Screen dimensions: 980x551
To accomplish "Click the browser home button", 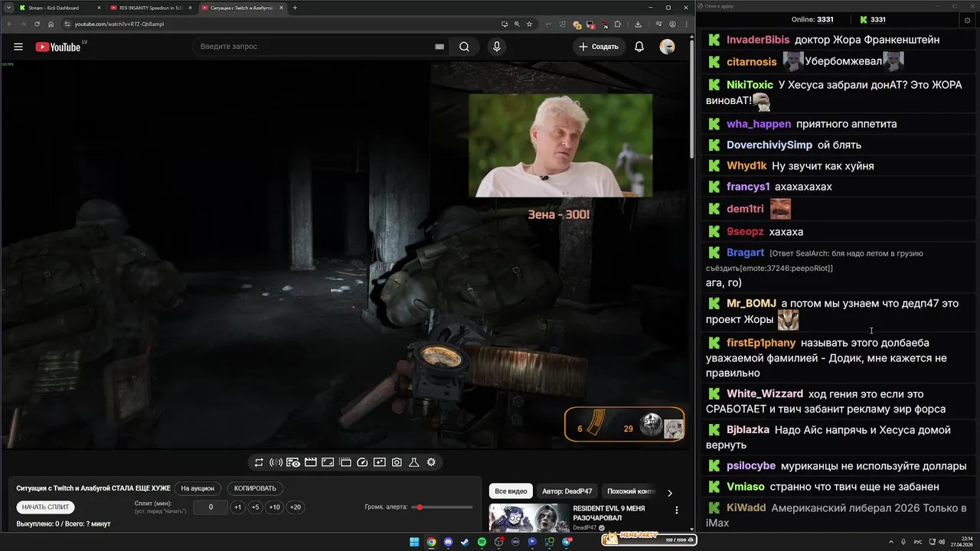I will pyautogui.click(x=51, y=24).
